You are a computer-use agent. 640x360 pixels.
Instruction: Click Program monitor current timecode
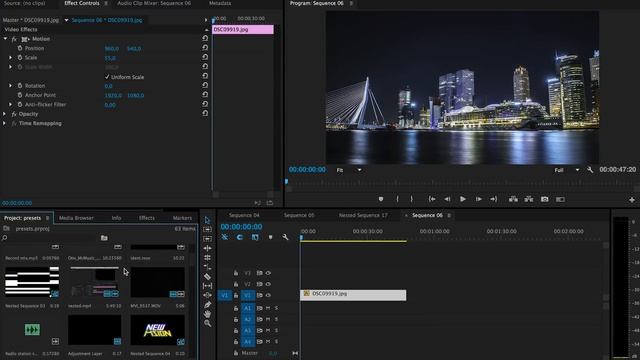(x=307, y=169)
